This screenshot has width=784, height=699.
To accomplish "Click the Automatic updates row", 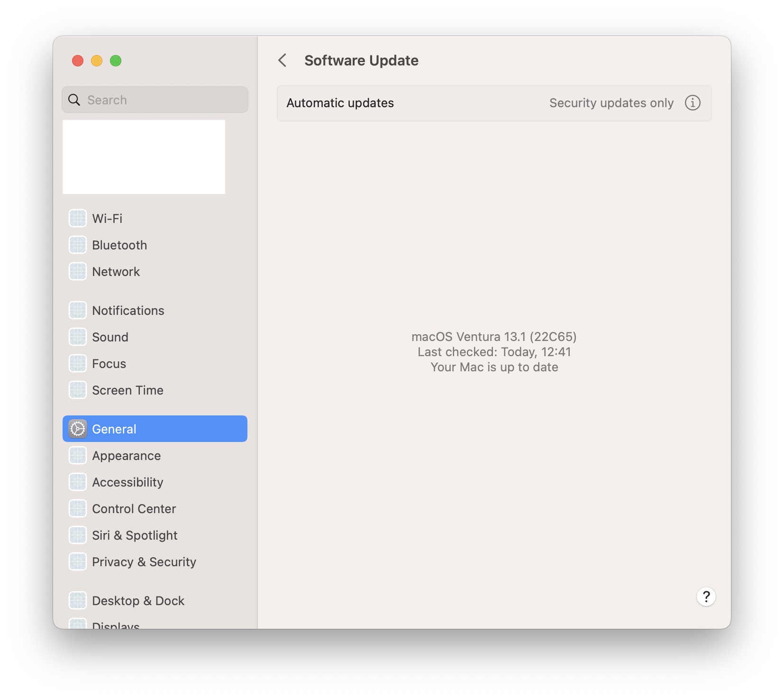I will (x=494, y=103).
